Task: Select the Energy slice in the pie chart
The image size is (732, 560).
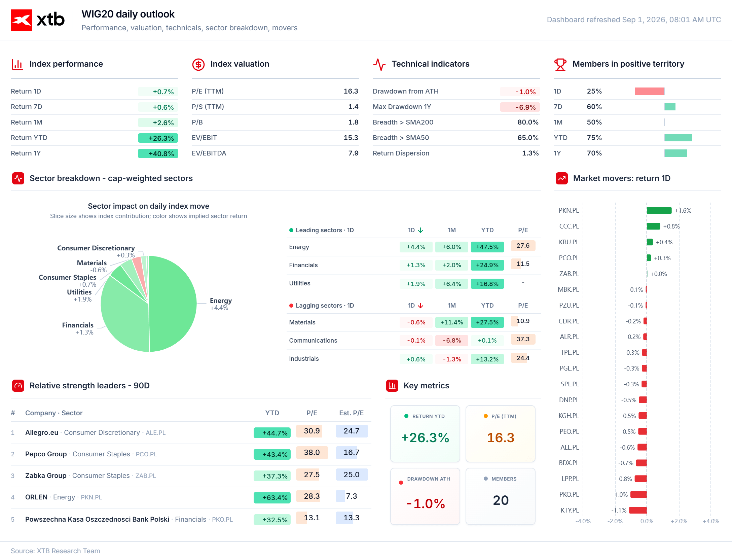Action: pos(173,304)
